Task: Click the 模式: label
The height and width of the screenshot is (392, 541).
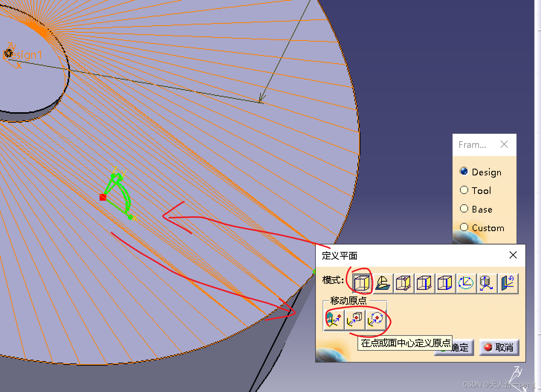Action: pos(333,280)
